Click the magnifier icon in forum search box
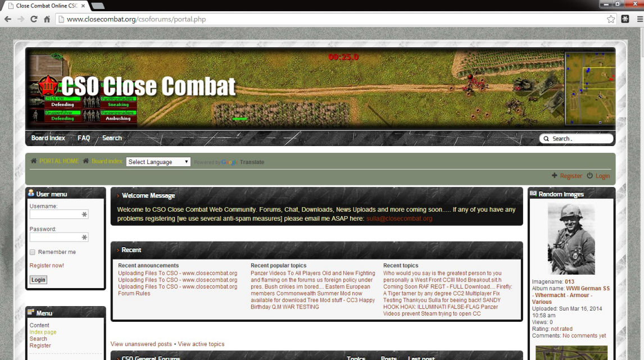Screen dimensions: 644x360 tap(546, 139)
